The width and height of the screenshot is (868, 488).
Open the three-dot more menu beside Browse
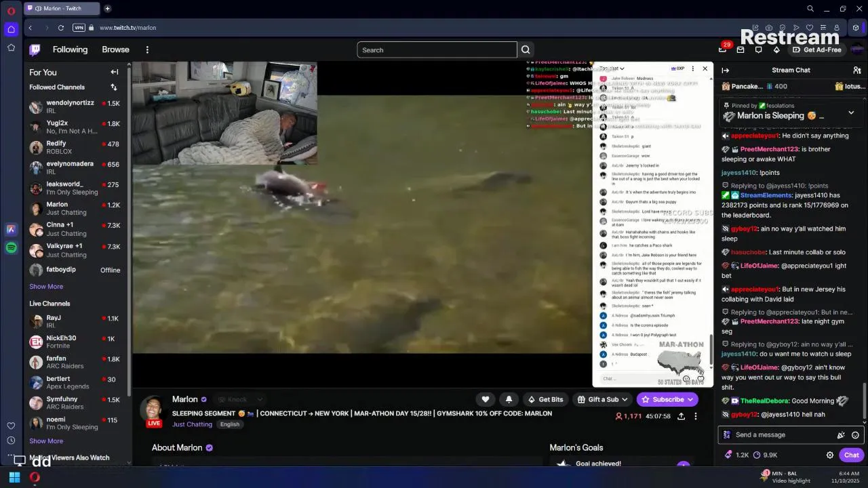(x=147, y=49)
